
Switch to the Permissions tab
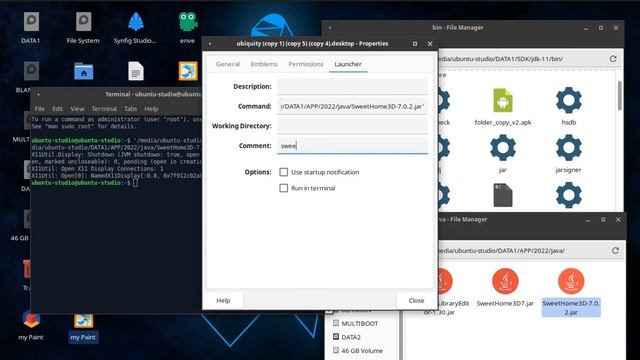click(x=306, y=64)
